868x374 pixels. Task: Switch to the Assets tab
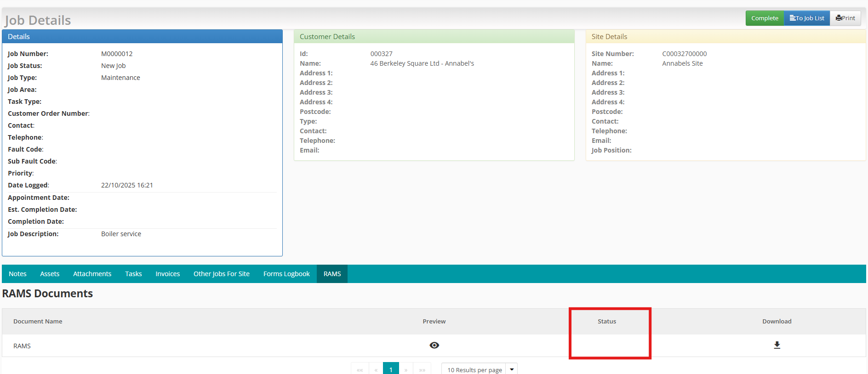[x=50, y=274]
